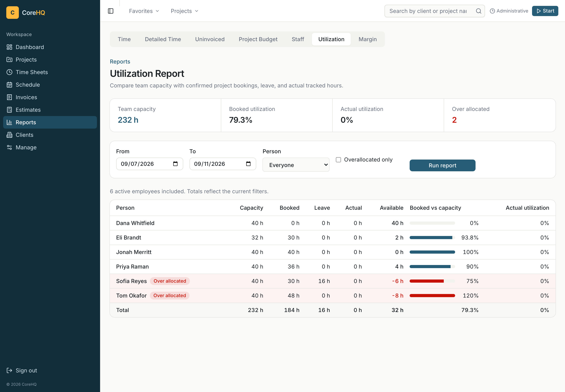
Task: Switch to the Margin tab
Action: tap(368, 39)
